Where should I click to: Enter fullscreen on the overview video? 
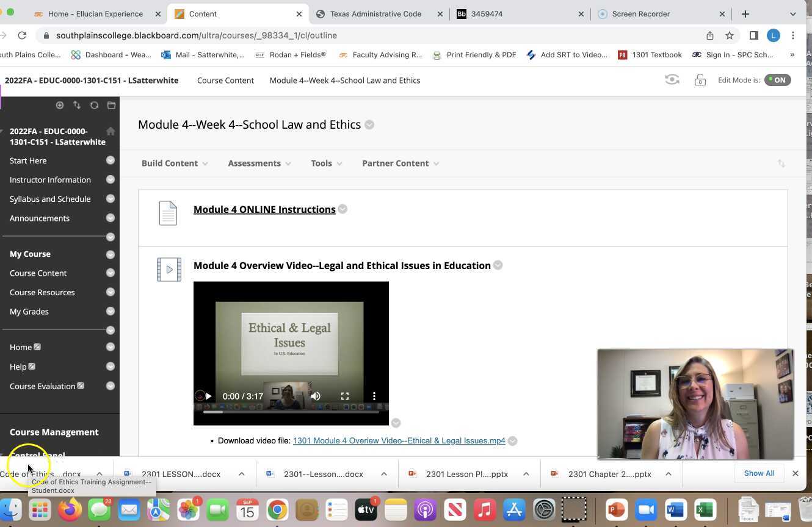[345, 396]
